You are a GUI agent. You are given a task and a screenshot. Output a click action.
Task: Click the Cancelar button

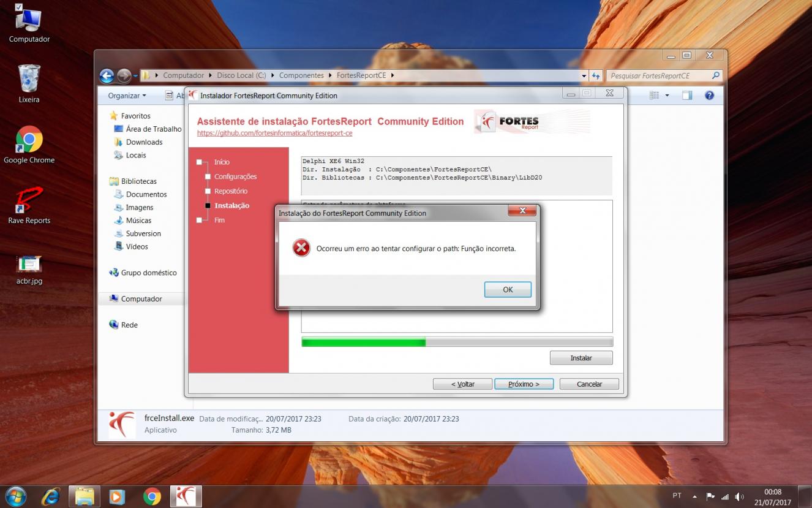(x=589, y=384)
